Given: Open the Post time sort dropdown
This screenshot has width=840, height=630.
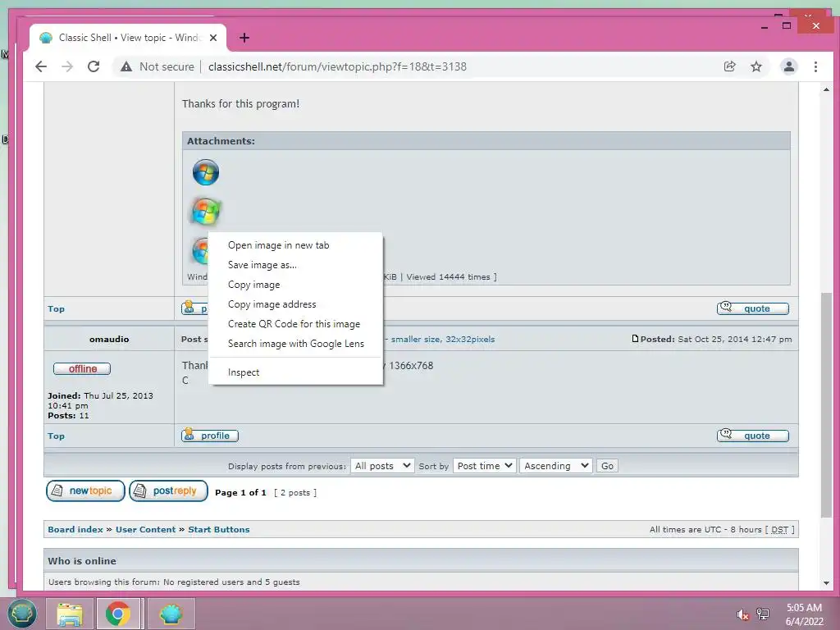Looking at the screenshot, I should pyautogui.click(x=484, y=466).
